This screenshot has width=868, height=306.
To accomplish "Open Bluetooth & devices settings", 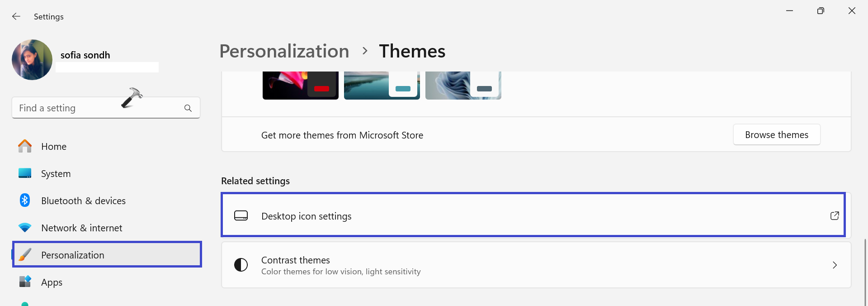I will tap(83, 201).
